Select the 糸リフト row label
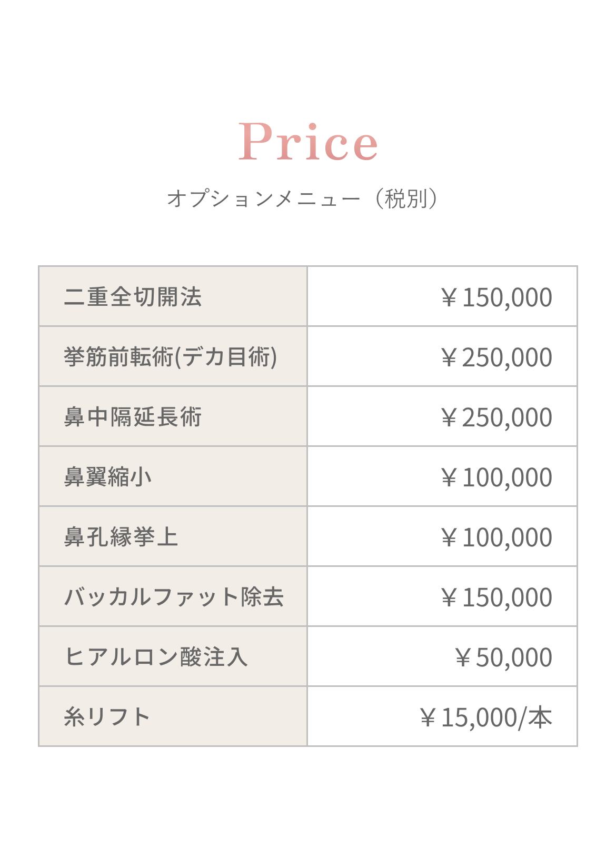616x848 pixels. click(107, 717)
